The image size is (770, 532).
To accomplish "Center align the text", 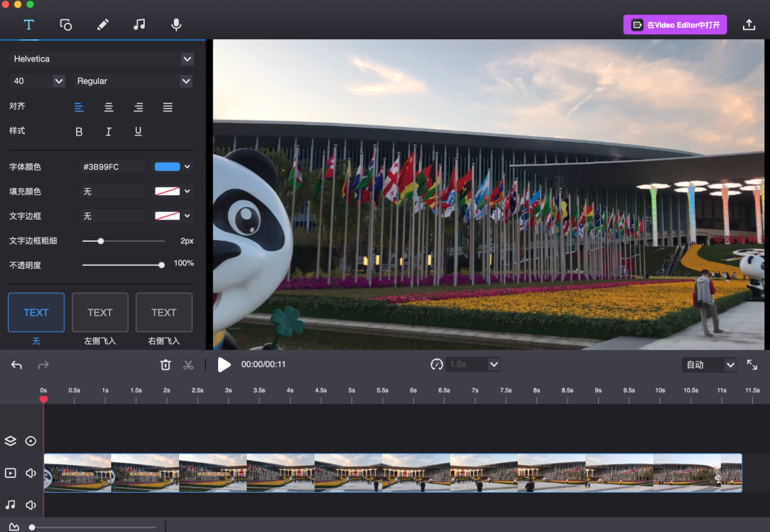I will coord(108,107).
